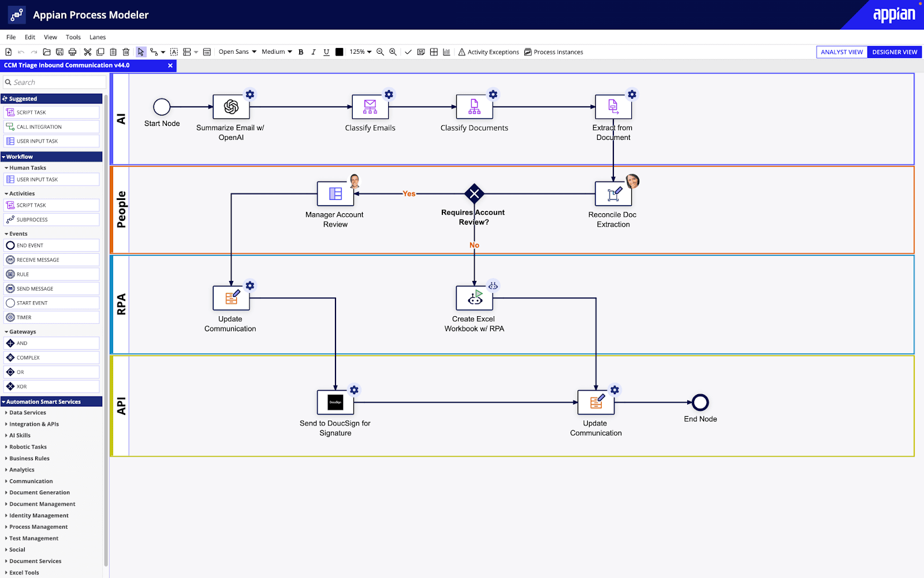This screenshot has height=578, width=924.
Task: Click the Redo arrow in toolbar
Action: pos(34,52)
